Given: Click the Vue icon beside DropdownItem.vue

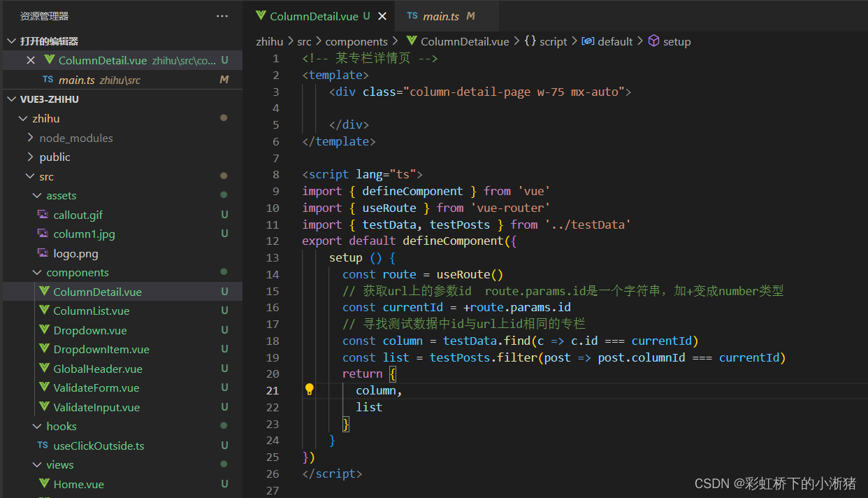Looking at the screenshot, I should click(44, 349).
